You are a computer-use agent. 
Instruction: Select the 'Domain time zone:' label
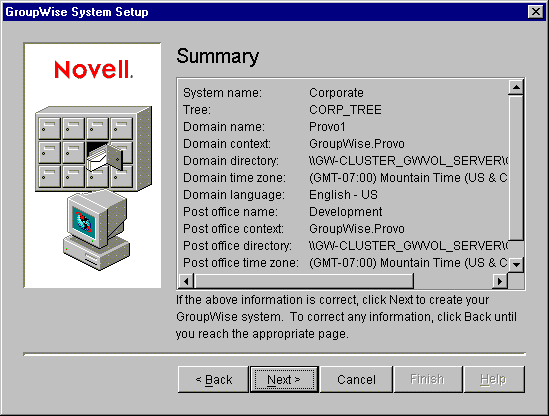(x=234, y=178)
